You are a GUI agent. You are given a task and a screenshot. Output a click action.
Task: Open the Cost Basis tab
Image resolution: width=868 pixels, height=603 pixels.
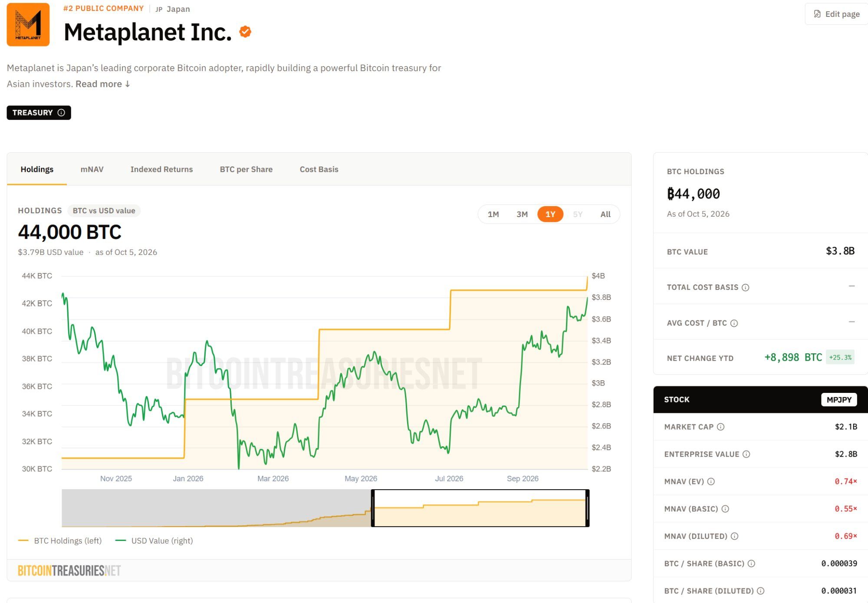319,169
